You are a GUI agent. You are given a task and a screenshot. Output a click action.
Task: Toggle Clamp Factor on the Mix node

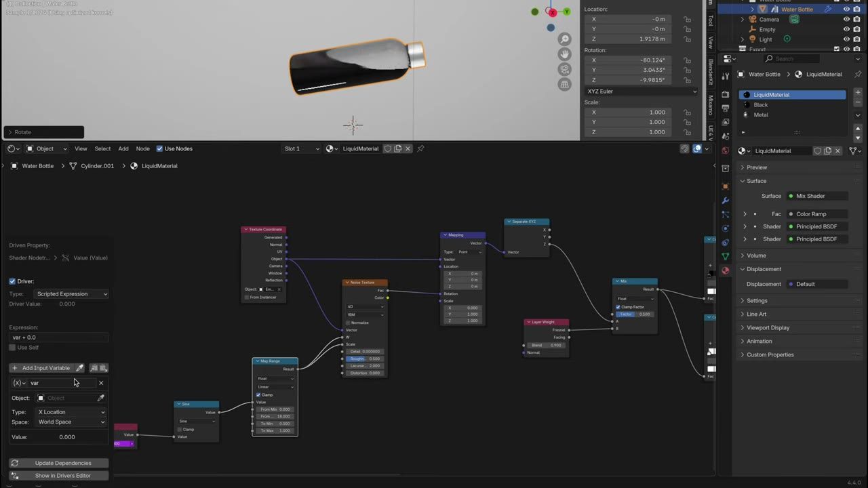pyautogui.click(x=618, y=307)
